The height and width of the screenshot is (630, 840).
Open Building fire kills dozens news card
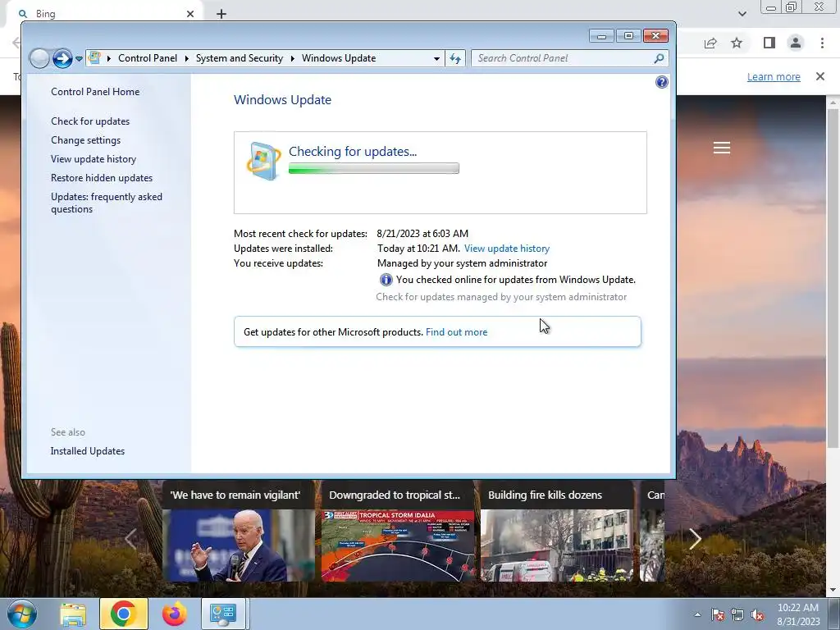557,531
